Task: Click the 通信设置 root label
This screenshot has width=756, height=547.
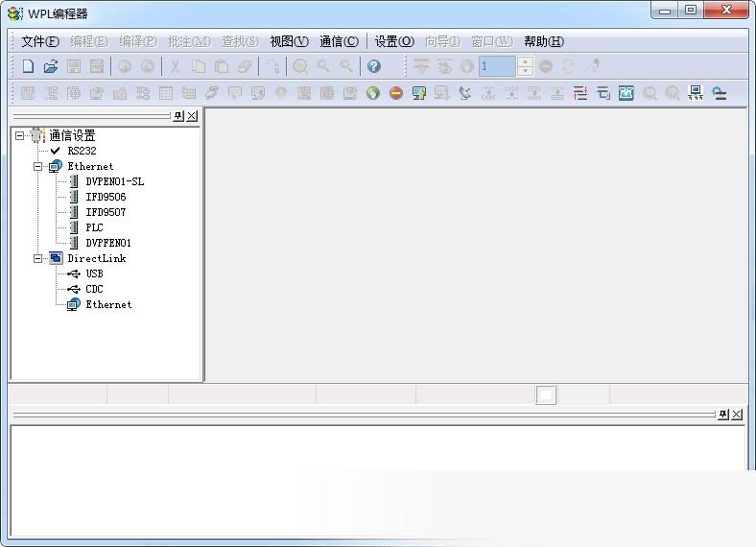Action: pyautogui.click(x=72, y=135)
